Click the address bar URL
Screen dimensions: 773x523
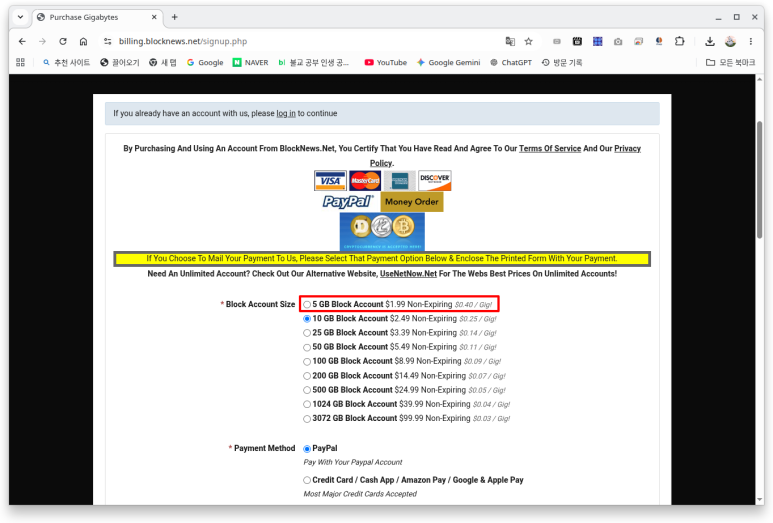[183, 41]
